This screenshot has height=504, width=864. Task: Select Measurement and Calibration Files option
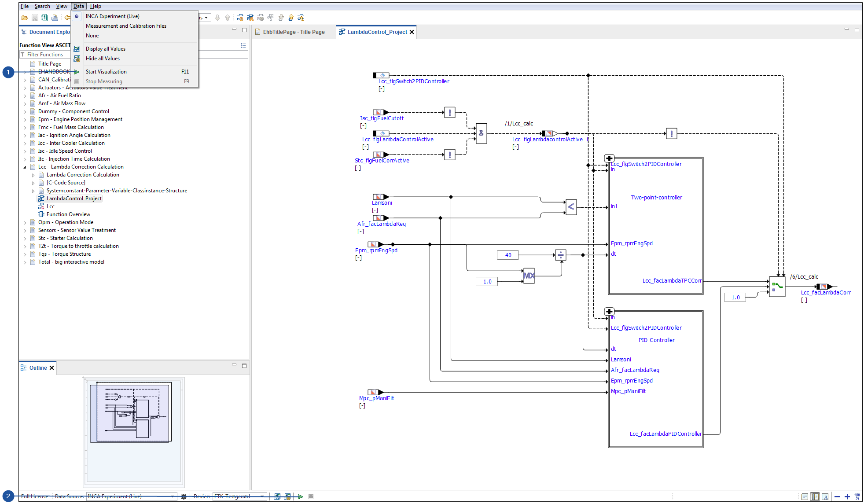coord(125,26)
